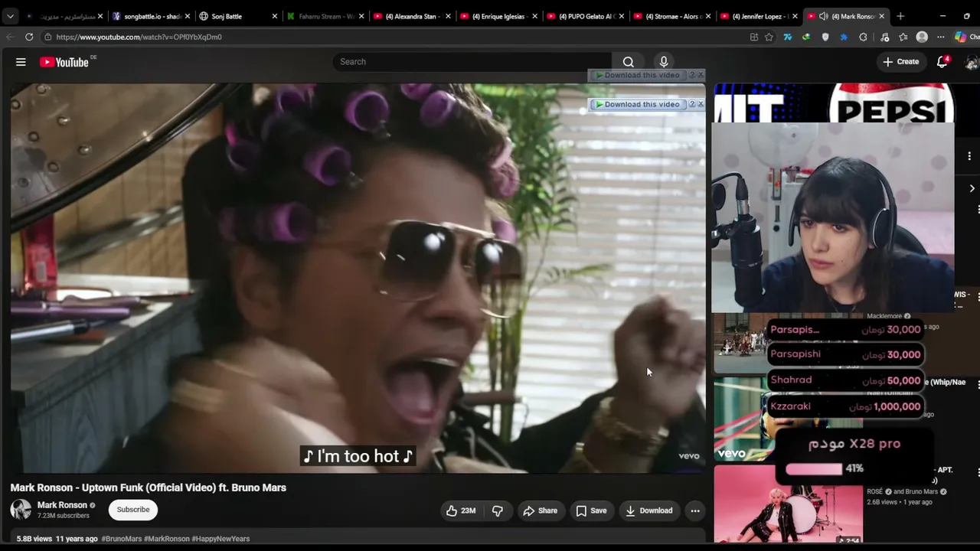Close the lower download overlay bar

pos(700,104)
